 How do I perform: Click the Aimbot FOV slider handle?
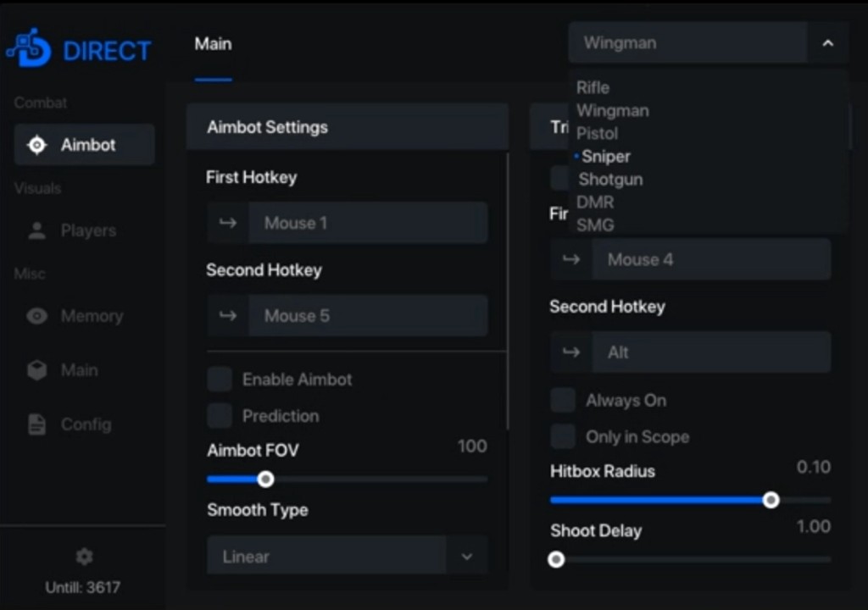coord(265,480)
